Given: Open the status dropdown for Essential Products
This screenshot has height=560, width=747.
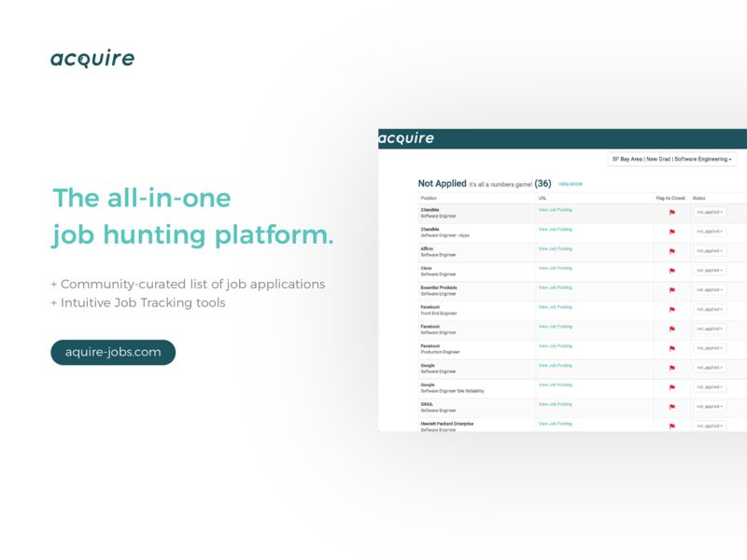Looking at the screenshot, I should [x=710, y=290].
